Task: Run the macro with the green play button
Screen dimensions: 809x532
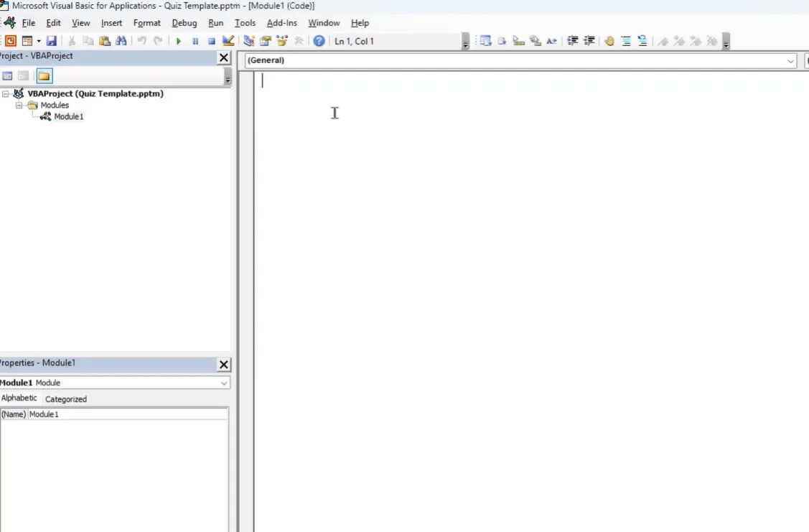Action: (x=179, y=41)
